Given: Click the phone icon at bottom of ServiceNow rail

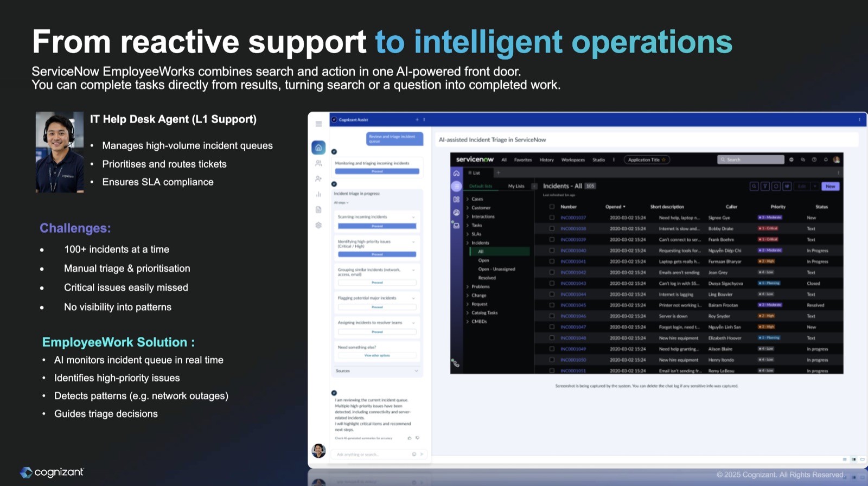Looking at the screenshot, I should tap(456, 363).
